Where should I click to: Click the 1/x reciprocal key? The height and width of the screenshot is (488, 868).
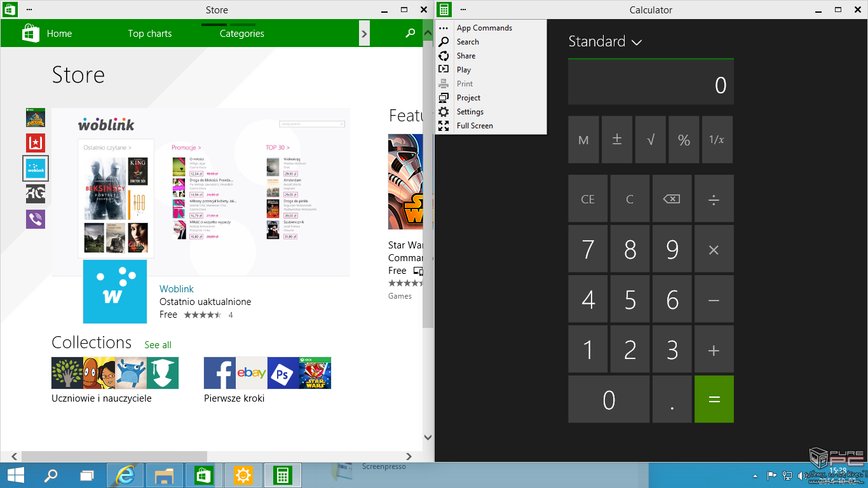(717, 140)
